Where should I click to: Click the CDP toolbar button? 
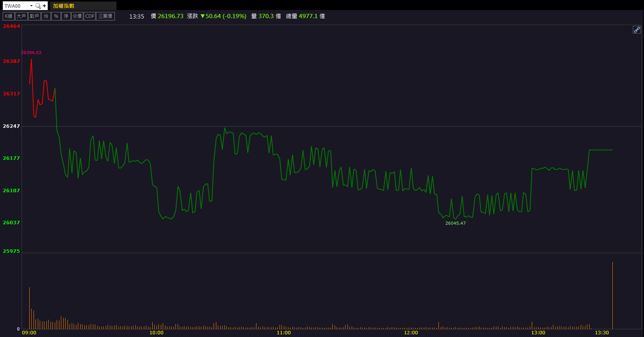pyautogui.click(x=89, y=16)
